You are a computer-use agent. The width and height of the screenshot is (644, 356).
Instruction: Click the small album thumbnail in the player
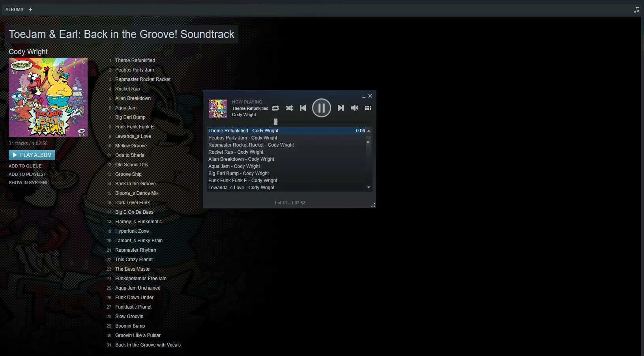[x=218, y=109]
